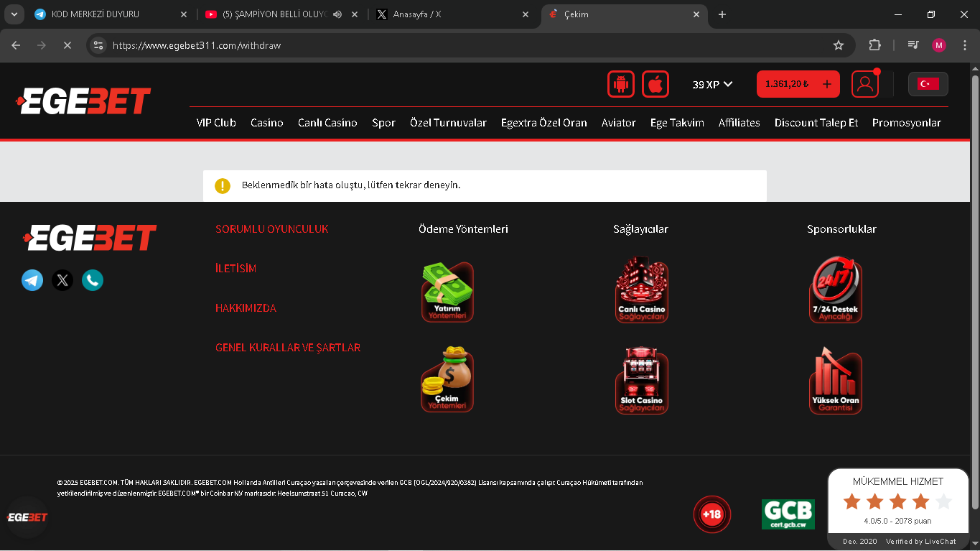Close the KOD MERKEZİ DUYURU tab
Viewport: 980px width, 551px height.
(x=183, y=14)
